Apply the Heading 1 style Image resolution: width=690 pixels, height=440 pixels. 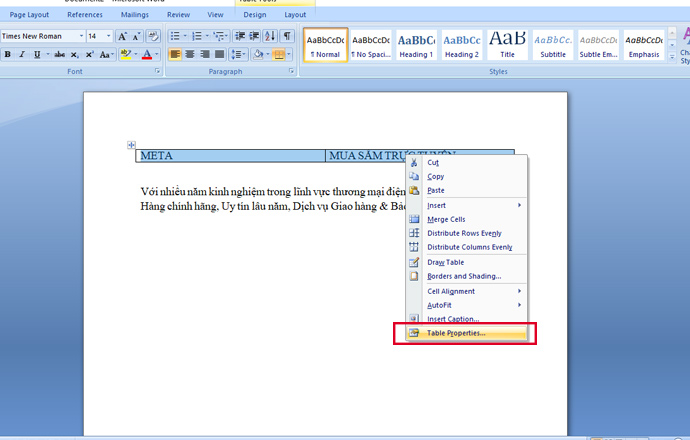(415, 45)
